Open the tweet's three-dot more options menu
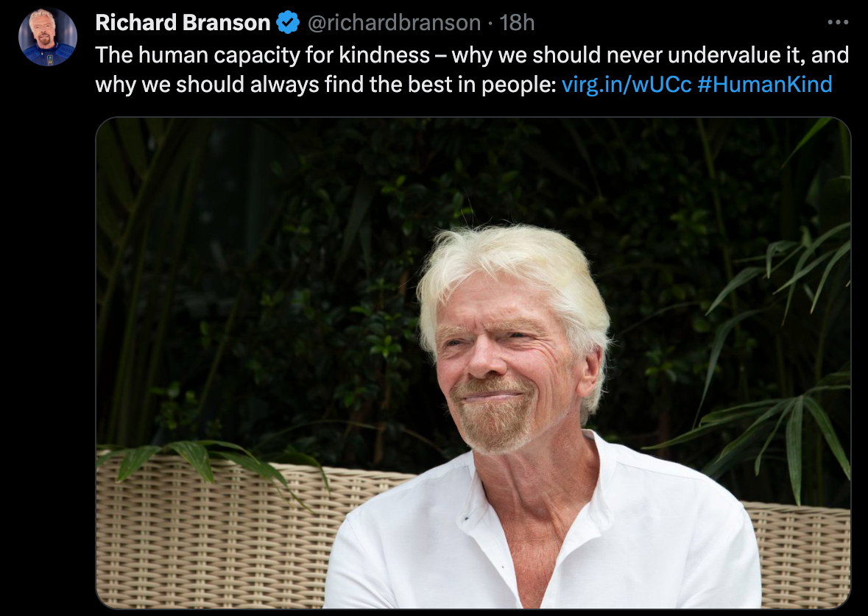Screen dimensions: 868x616 (x=838, y=22)
